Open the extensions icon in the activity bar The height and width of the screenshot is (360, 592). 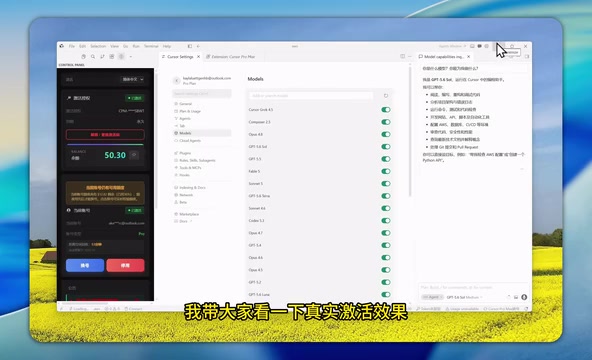[x=112, y=57]
